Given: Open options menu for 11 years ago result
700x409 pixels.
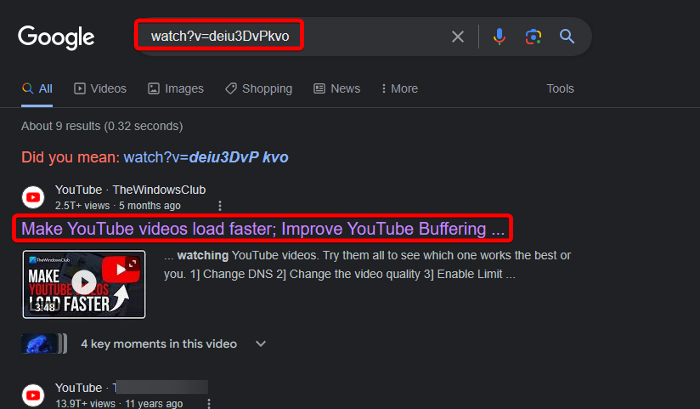Looking at the screenshot, I should tap(209, 404).
